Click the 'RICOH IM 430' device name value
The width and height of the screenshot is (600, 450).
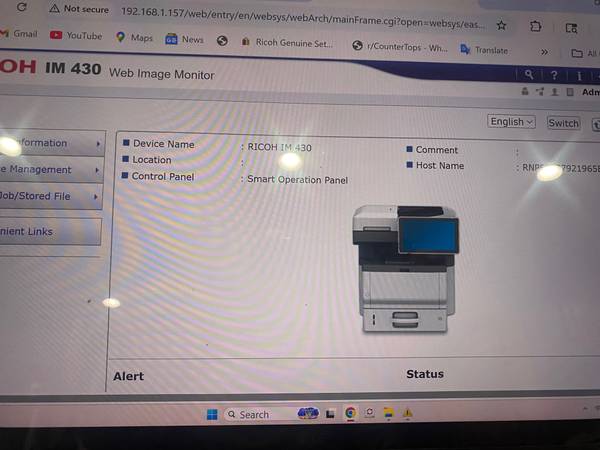(x=279, y=147)
